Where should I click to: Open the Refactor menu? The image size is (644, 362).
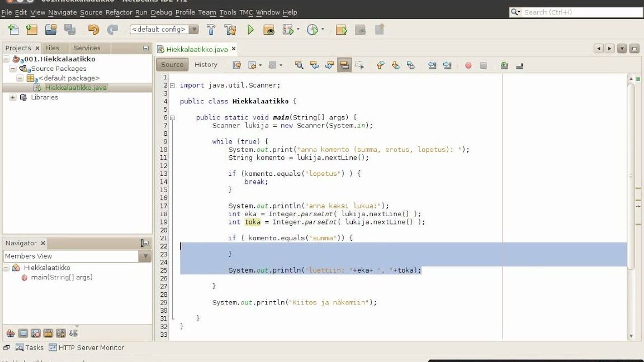coord(119,12)
